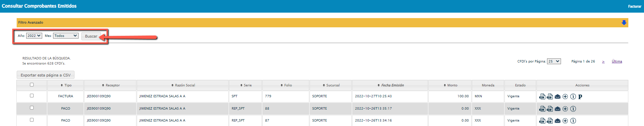644x126 pixels.
Task: Toggle the select-all checkbox in table header
Action: pyautogui.click(x=32, y=85)
